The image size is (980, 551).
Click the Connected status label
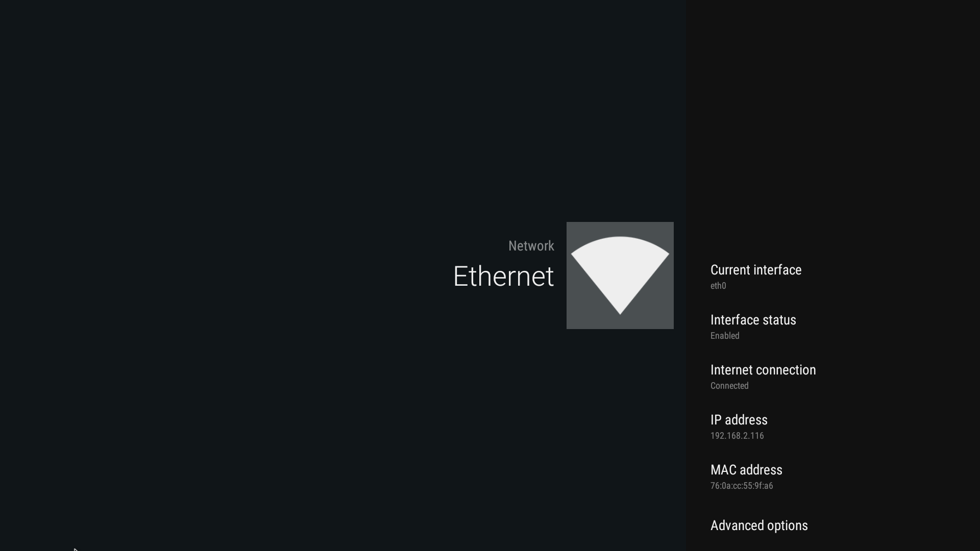coord(729,386)
